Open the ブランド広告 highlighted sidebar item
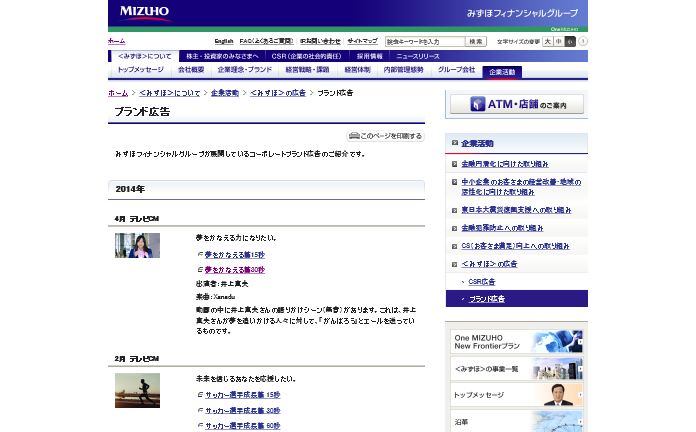The height and width of the screenshot is (432, 696). [517, 299]
